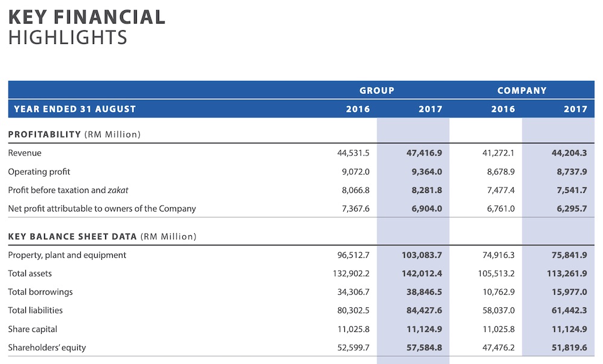The image size is (603, 364).
Task: Click Net profit attributable to owners label
Action: (x=102, y=209)
